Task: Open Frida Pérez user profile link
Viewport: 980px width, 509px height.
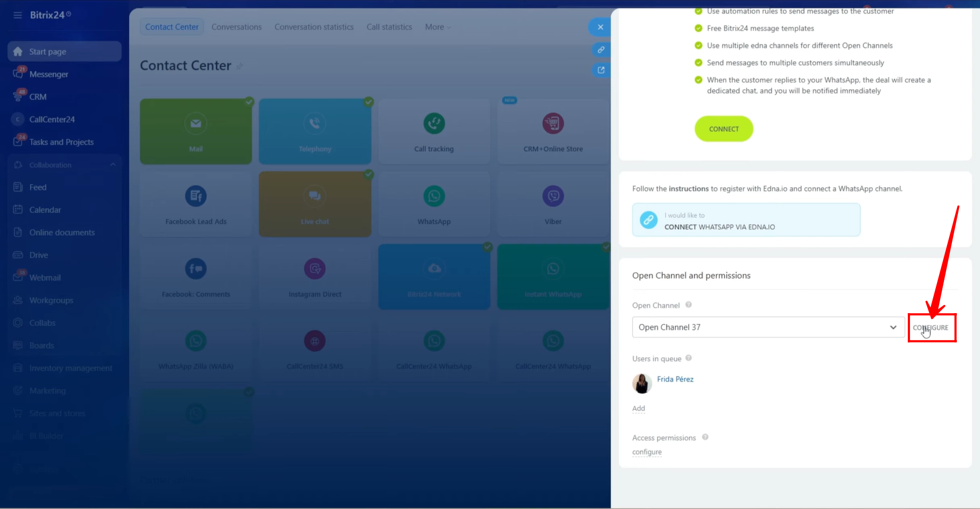Action: (675, 379)
